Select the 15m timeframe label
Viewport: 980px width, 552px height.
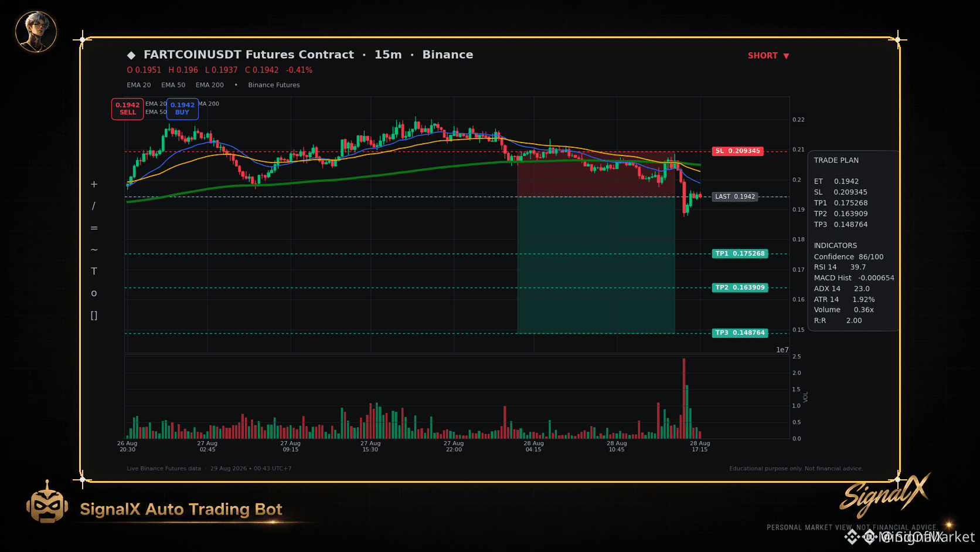pos(388,55)
